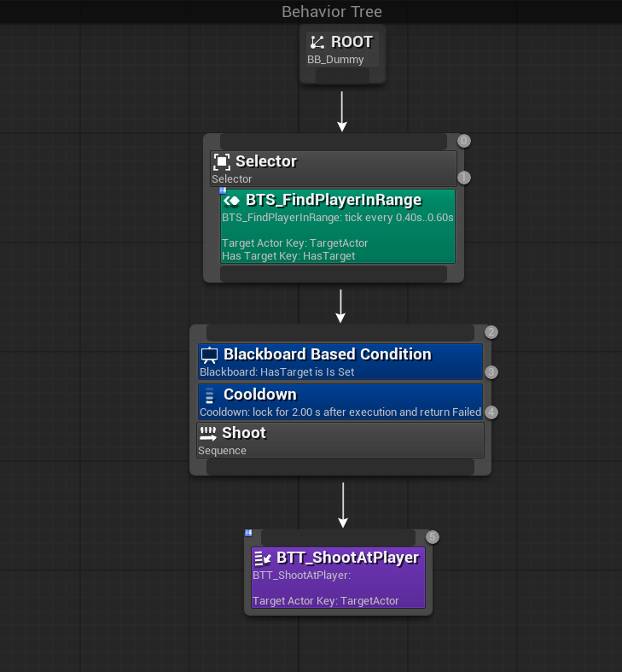The width and height of the screenshot is (622, 672).
Task: Click the ROOT node icon
Action: tap(317, 42)
